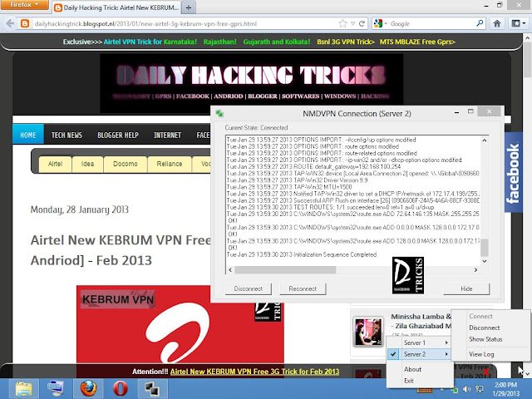Click the network tray icon
This screenshot has height=399, width=532.
point(480,389)
